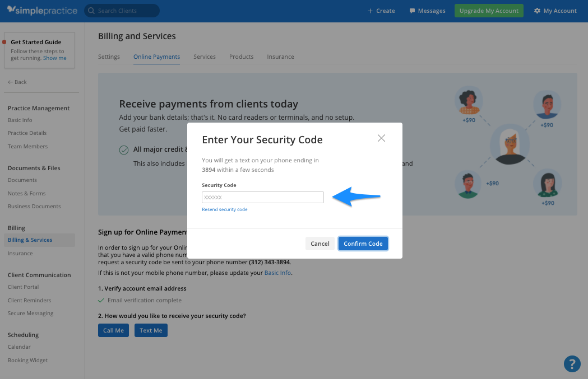Image resolution: width=588 pixels, height=379 pixels.
Task: Switch to the Insurance tab
Action: coord(280,57)
